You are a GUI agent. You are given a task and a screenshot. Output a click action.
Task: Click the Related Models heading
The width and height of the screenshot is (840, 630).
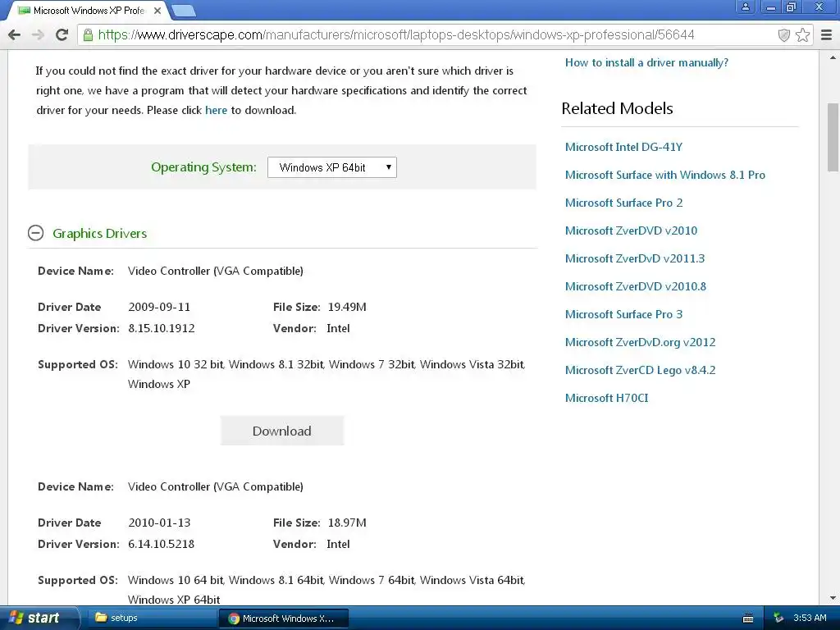(617, 108)
